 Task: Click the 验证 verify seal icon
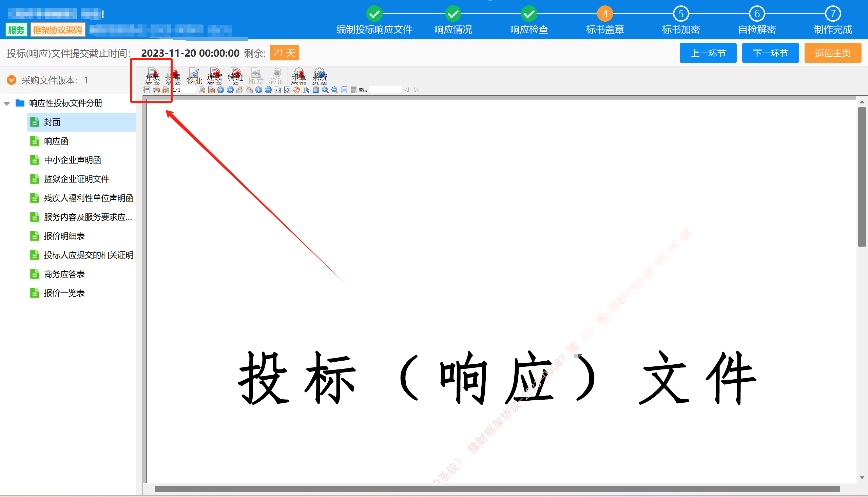click(277, 76)
